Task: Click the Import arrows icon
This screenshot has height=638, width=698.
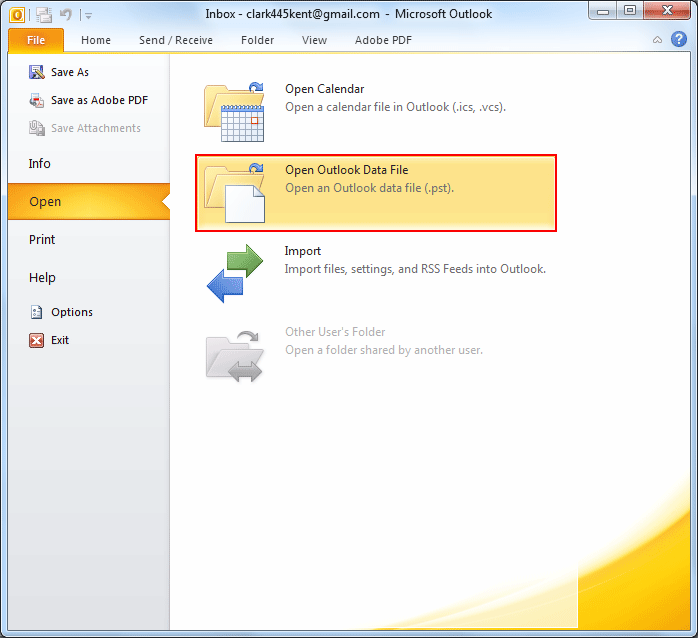Action: click(235, 273)
